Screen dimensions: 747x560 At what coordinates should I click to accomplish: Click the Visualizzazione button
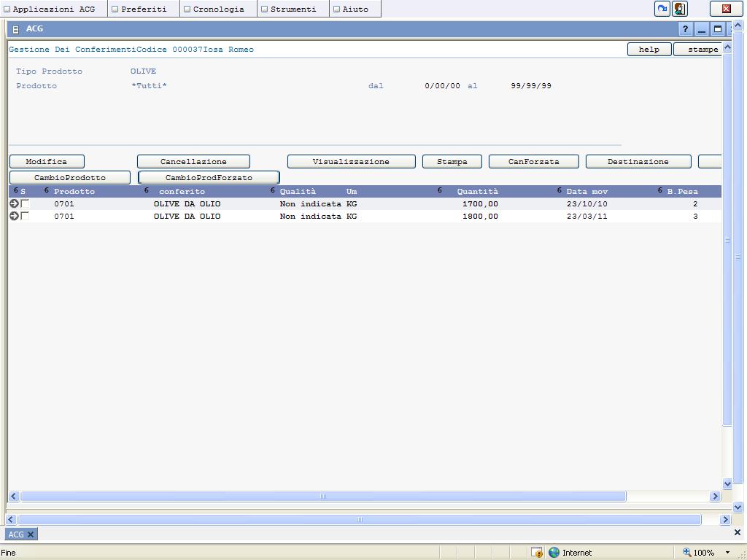tap(351, 161)
